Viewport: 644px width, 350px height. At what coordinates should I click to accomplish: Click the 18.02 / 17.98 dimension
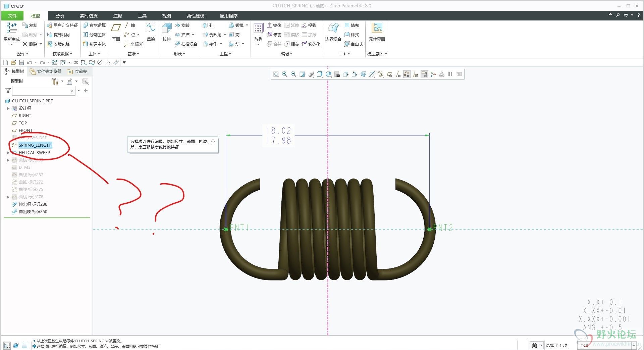[279, 135]
